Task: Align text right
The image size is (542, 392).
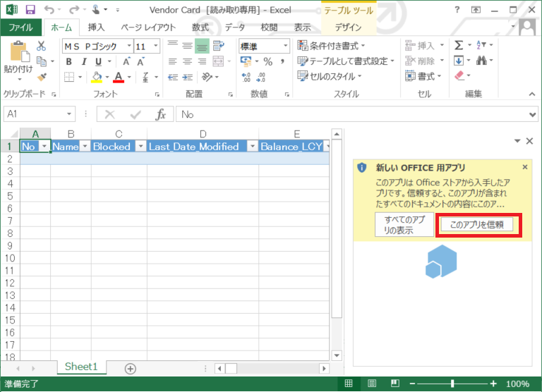Action: [203, 61]
